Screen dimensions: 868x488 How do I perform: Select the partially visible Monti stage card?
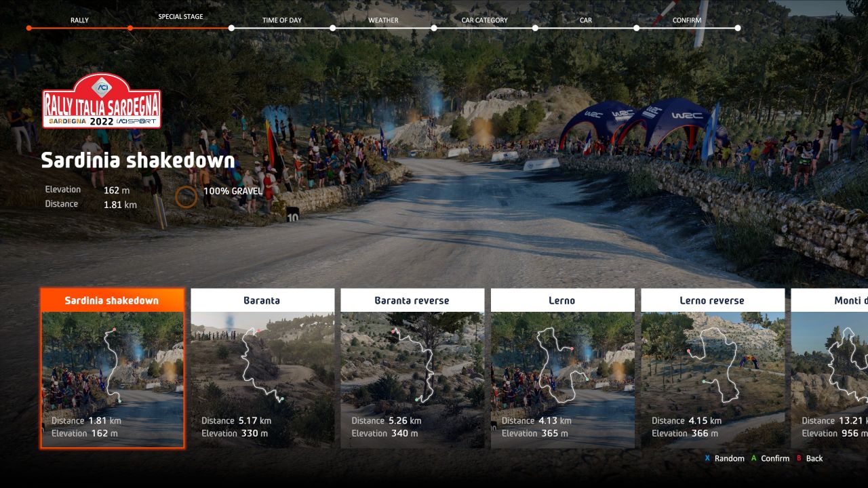click(829, 380)
